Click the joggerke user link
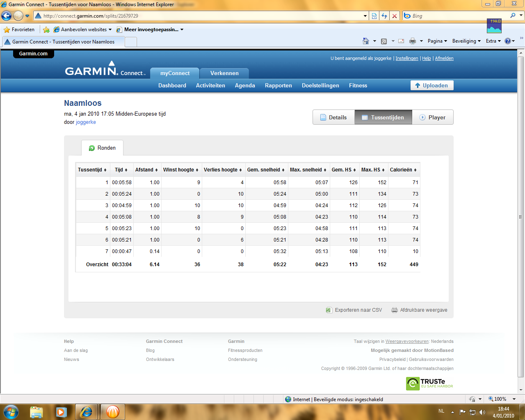The image size is (525, 420). [x=86, y=122]
